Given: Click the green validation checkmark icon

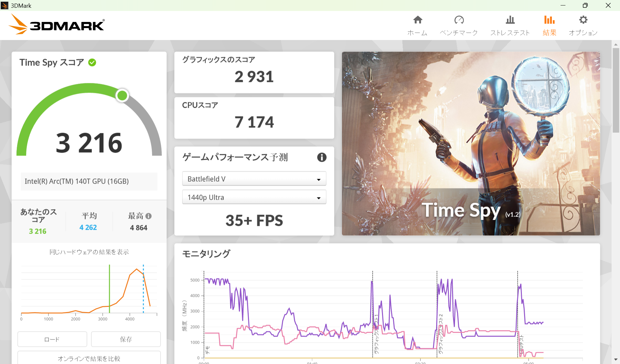Looking at the screenshot, I should point(92,62).
